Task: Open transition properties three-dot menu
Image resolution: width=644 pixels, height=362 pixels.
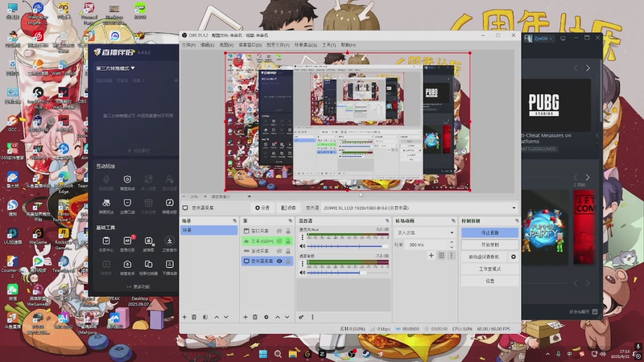Action: point(452,255)
